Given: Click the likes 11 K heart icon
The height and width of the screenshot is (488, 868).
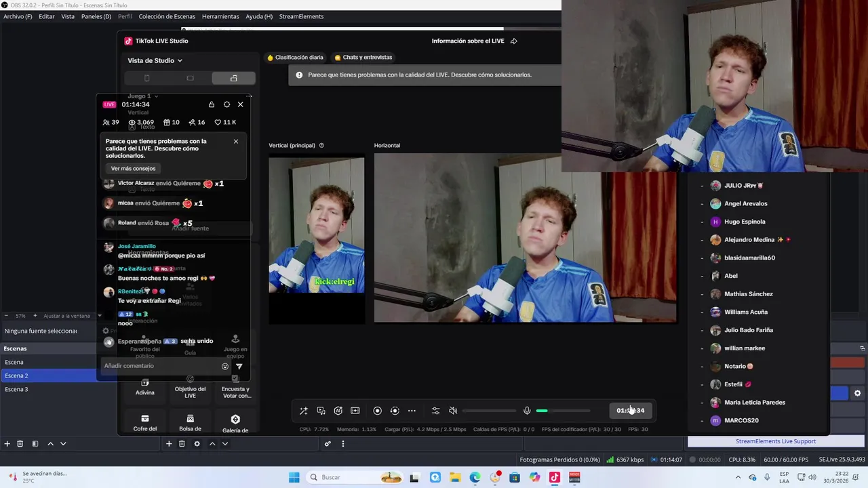Looking at the screenshot, I should (225, 123).
